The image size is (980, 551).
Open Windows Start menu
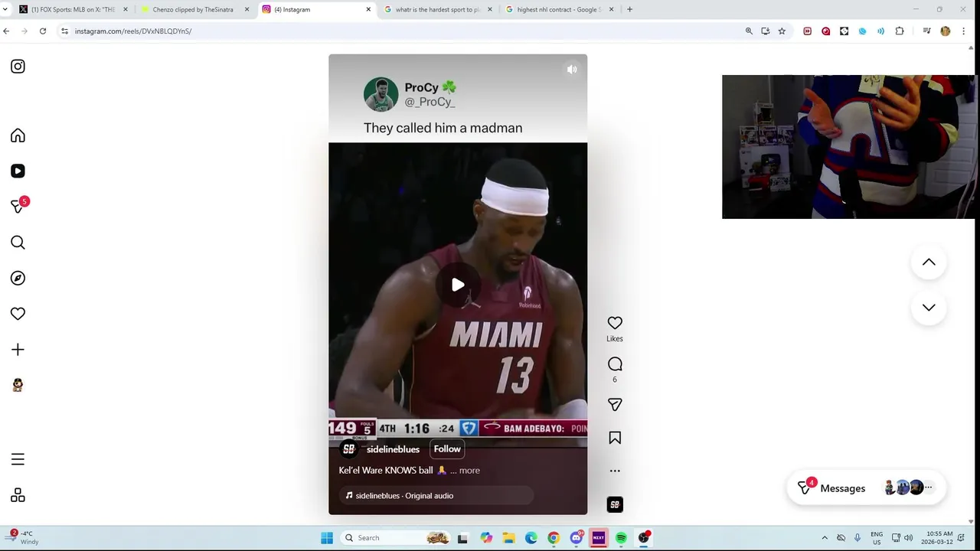[327, 538]
